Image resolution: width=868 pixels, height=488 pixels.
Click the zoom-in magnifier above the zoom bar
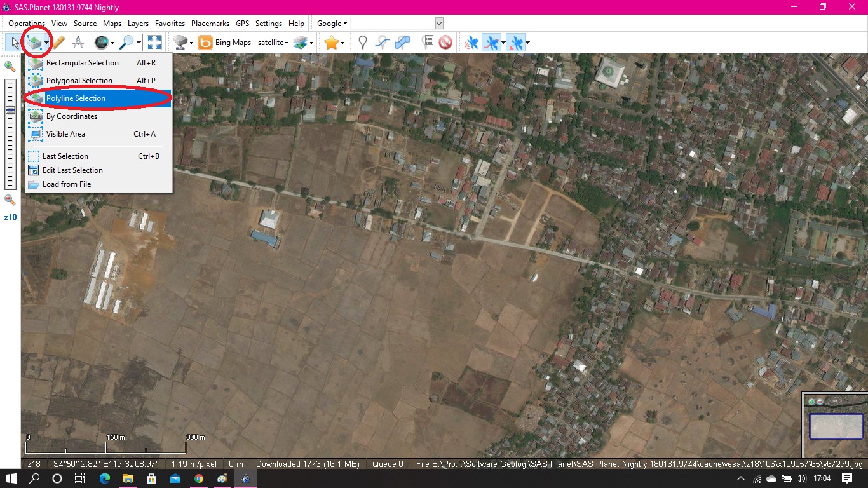click(10, 66)
